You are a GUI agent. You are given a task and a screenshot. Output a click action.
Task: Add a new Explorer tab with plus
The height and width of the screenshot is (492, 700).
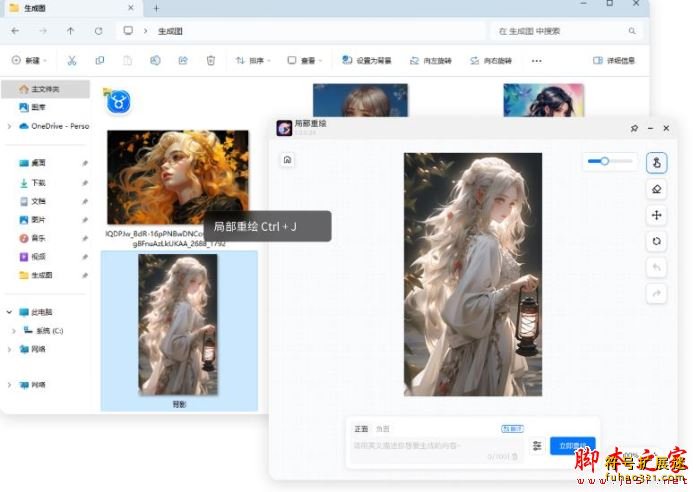click(x=156, y=8)
